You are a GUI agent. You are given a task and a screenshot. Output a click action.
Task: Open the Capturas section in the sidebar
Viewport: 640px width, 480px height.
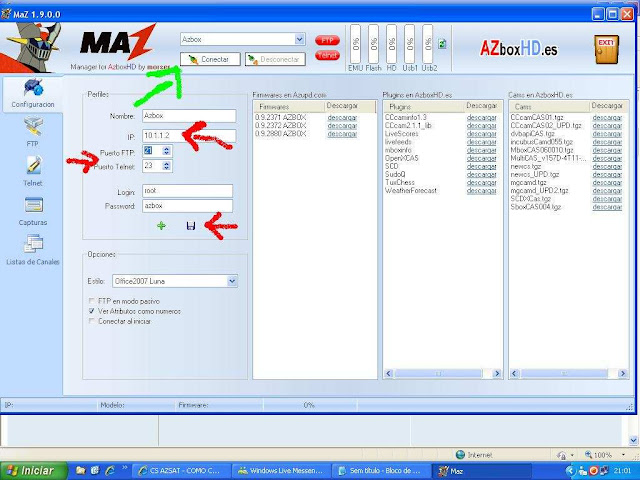33,211
